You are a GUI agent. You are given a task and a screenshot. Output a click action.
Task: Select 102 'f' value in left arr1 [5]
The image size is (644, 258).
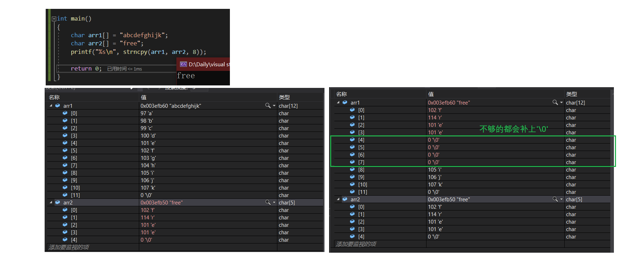pos(147,150)
